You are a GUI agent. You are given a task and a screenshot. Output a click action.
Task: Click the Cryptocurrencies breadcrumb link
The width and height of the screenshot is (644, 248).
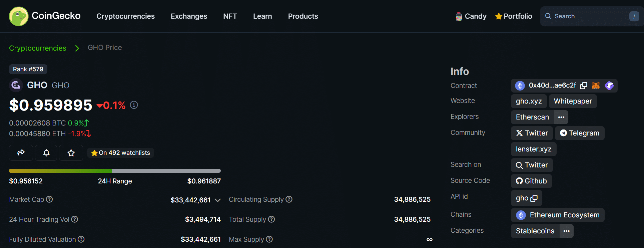pyautogui.click(x=38, y=48)
